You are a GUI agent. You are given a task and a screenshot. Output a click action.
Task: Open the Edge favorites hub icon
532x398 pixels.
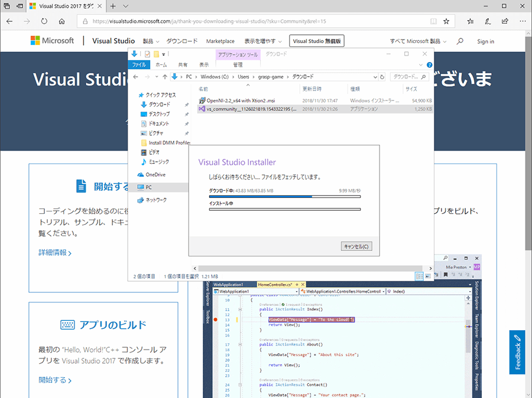click(x=471, y=21)
